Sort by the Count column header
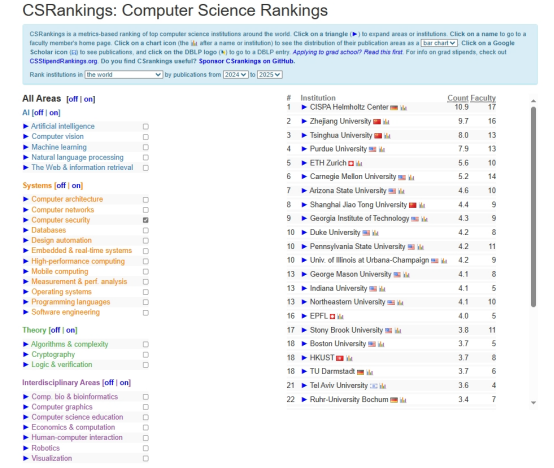Image resolution: width=554 pixels, height=468 pixels. tap(458, 98)
